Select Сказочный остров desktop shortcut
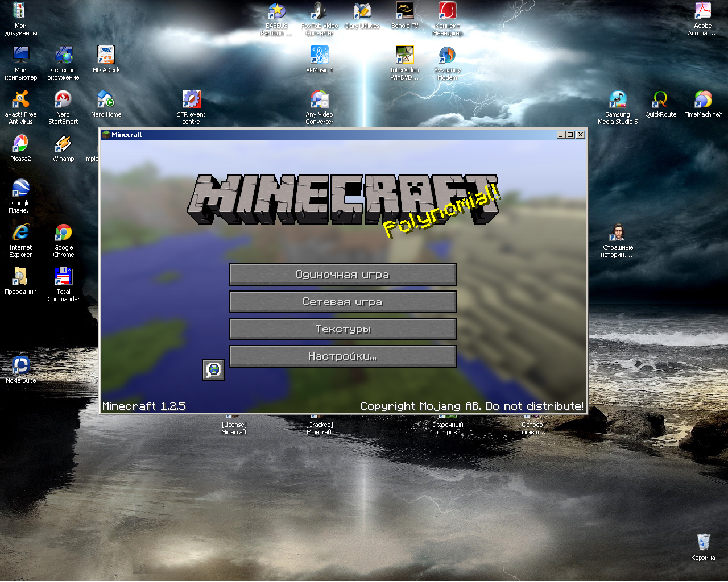The height and width of the screenshot is (582, 728). (x=447, y=425)
